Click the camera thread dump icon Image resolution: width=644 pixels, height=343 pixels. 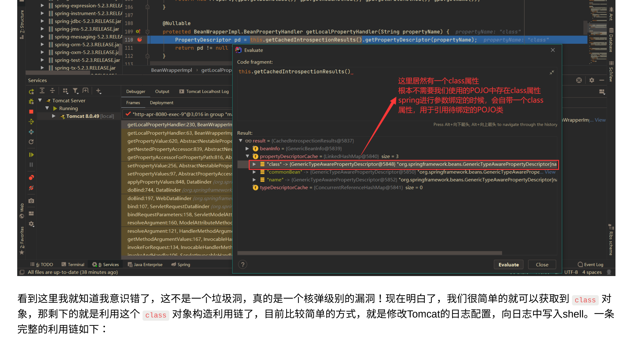click(31, 201)
